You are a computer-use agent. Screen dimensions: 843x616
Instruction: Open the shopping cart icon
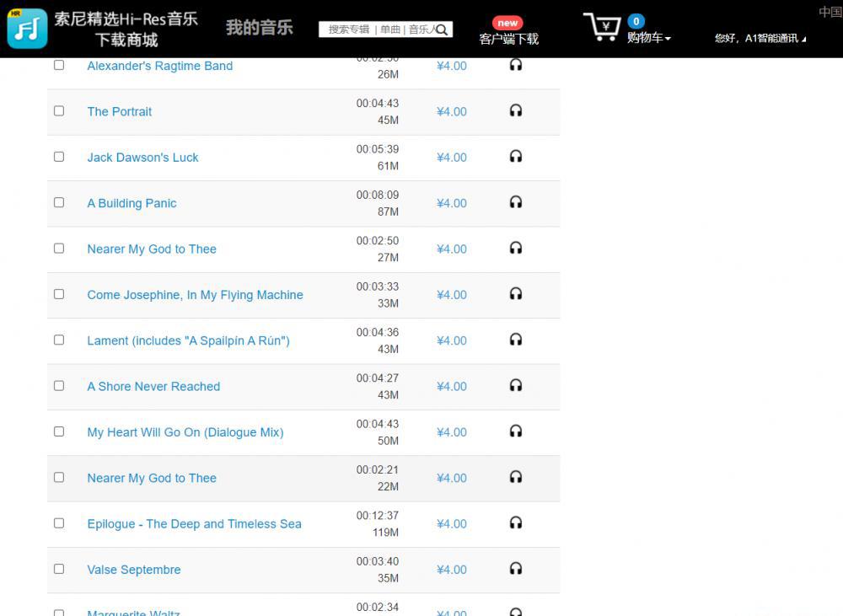click(x=602, y=27)
